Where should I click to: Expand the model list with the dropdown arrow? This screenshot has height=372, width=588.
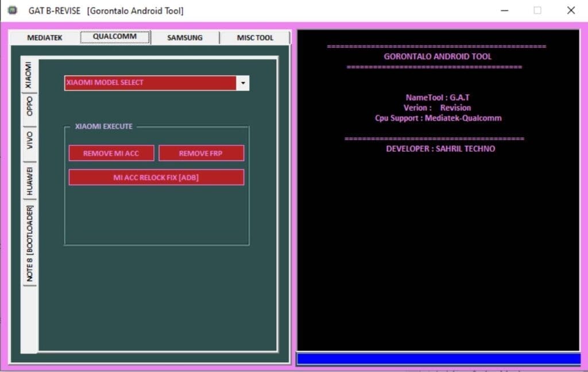tap(243, 82)
